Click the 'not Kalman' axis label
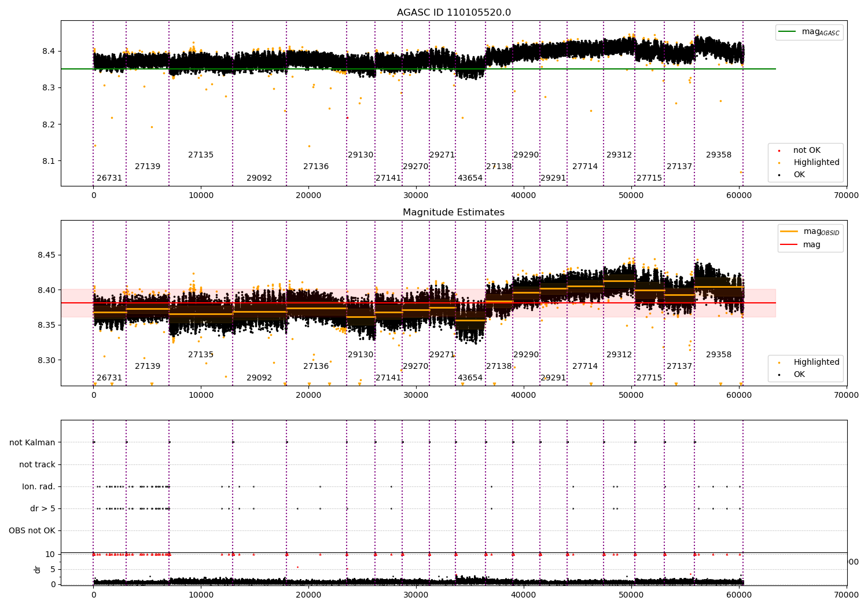868x608 pixels. click(x=32, y=442)
